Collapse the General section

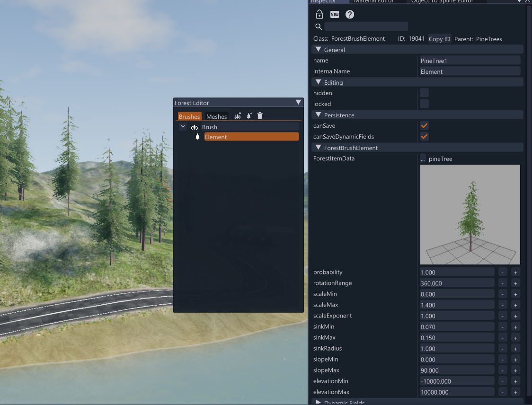tap(318, 50)
